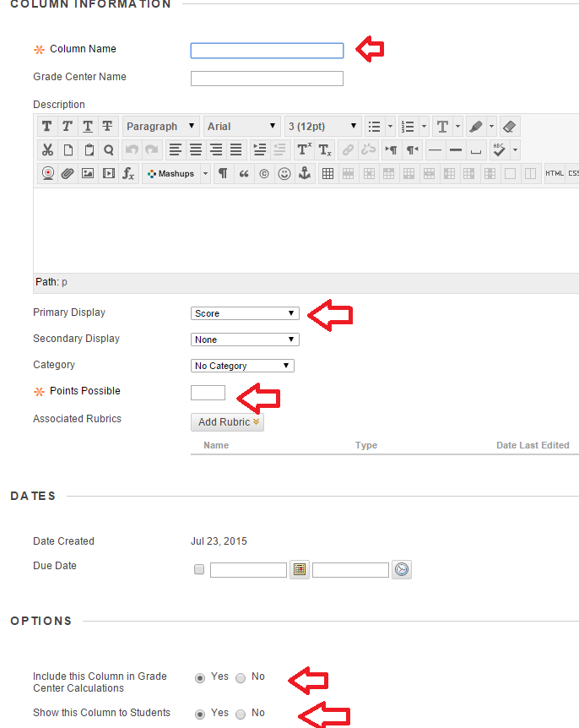Open the Arial font dropdown
Screen dimensions: 579x728
(241, 127)
